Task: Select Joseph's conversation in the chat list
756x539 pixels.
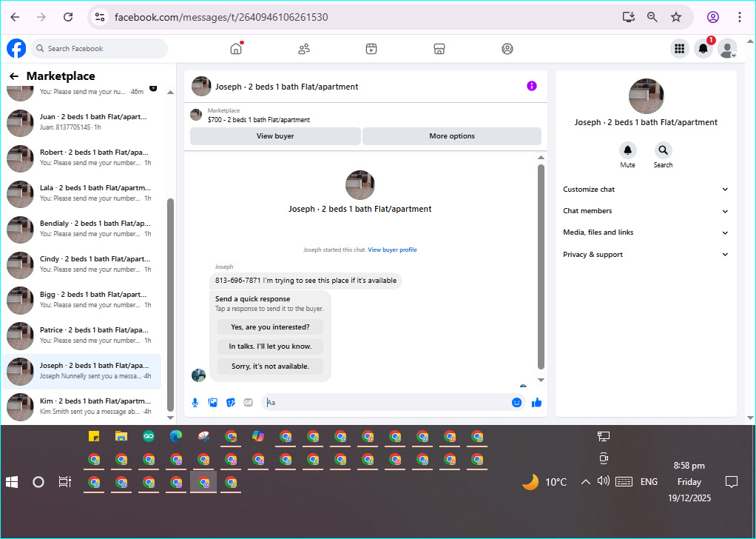Action: tap(82, 371)
